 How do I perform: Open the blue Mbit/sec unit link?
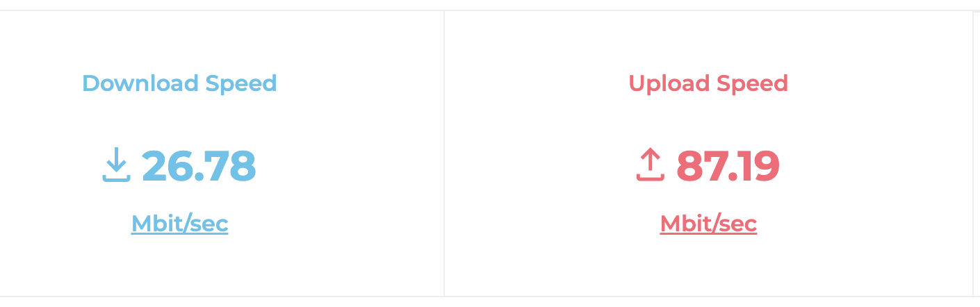point(179,224)
